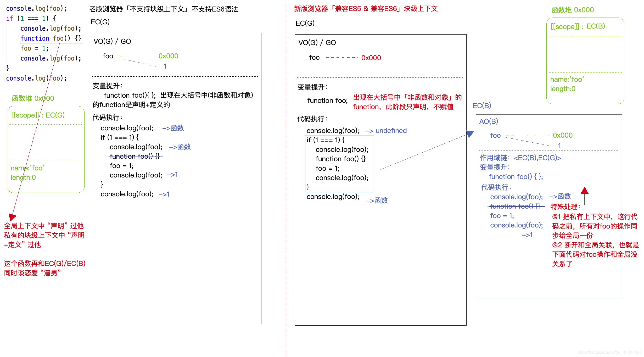Select the red '0x000' address in new browser VO(G)
Image resolution: width=644 pixels, height=357 pixels.
point(371,58)
